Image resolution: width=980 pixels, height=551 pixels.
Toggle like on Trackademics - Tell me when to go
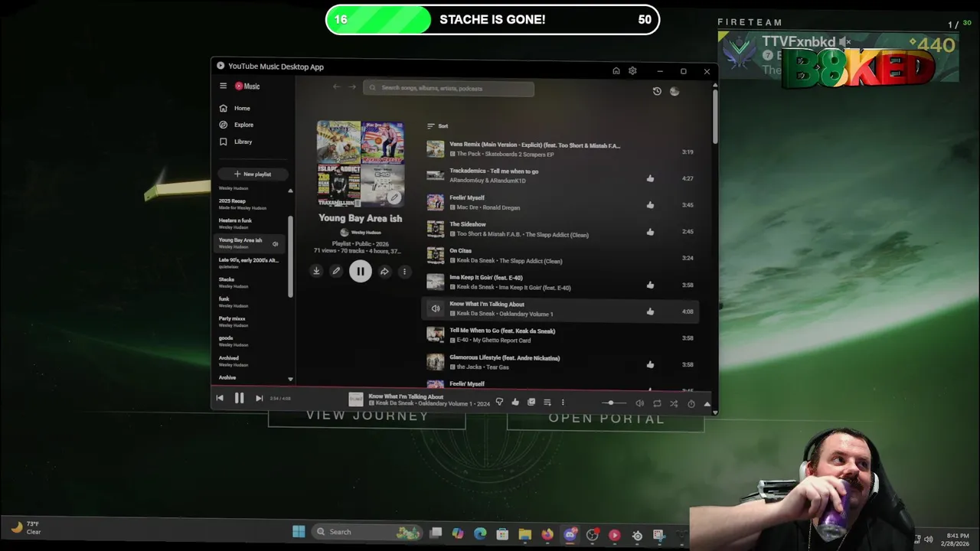(650, 178)
